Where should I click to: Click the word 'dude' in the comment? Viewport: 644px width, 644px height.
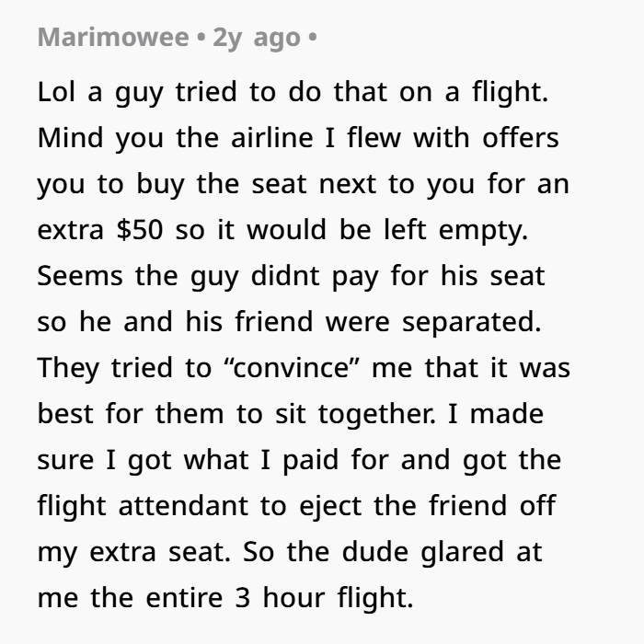click(x=375, y=552)
